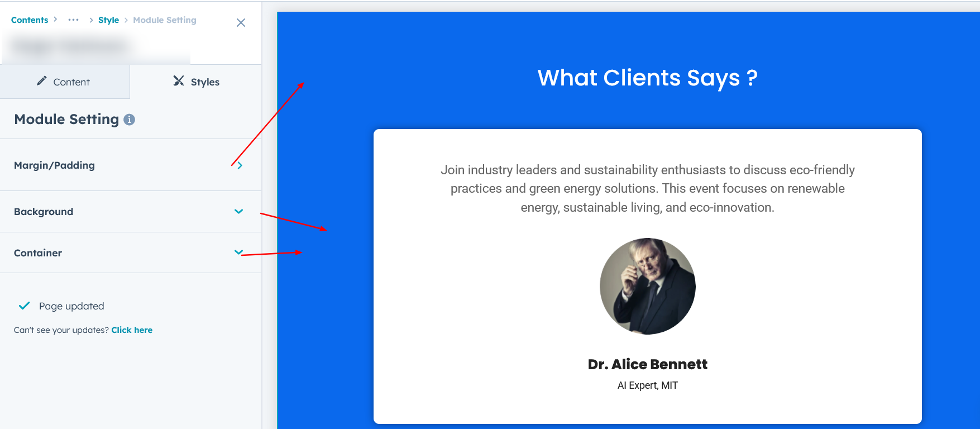Screen dimensions: 980x429
Task: Close the module settings sidebar panel
Action: click(241, 23)
